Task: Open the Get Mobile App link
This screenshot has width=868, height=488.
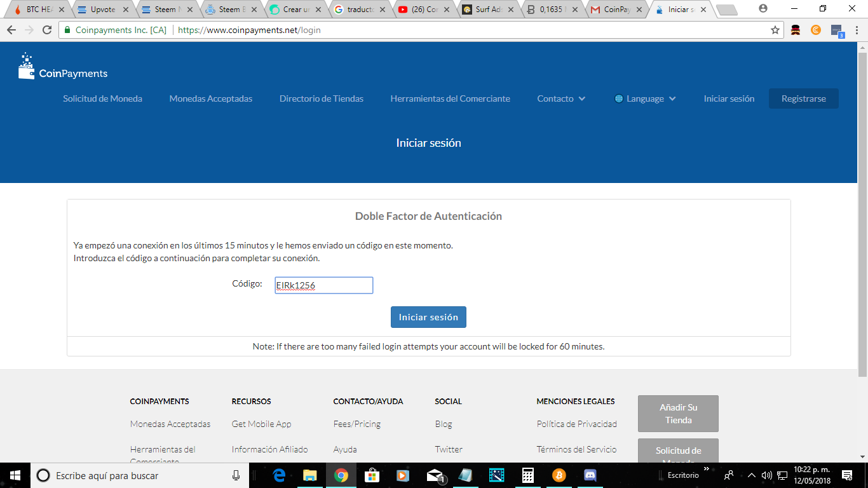Action: pos(262,424)
